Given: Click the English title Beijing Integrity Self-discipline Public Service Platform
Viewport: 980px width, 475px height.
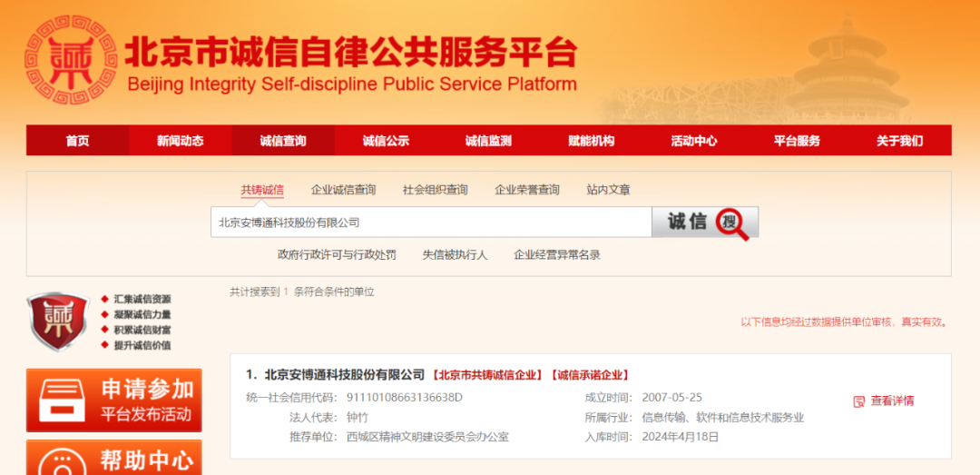Looking at the screenshot, I should pyautogui.click(x=352, y=84).
